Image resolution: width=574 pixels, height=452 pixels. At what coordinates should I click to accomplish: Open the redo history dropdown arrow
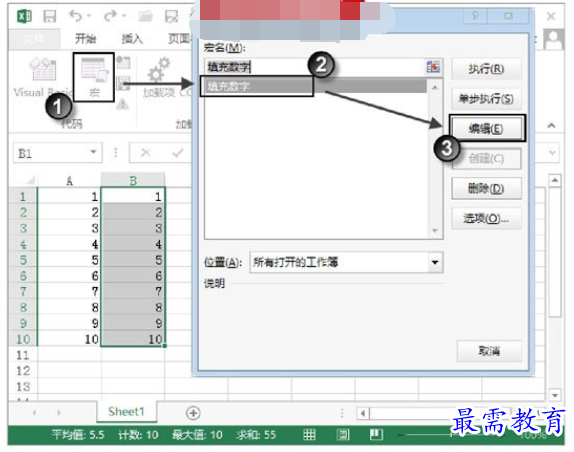124,16
